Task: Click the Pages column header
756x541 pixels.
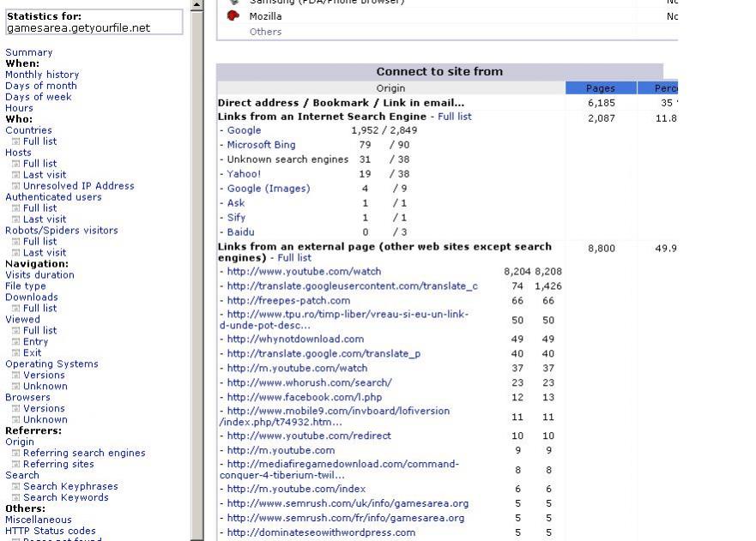Action: click(601, 88)
